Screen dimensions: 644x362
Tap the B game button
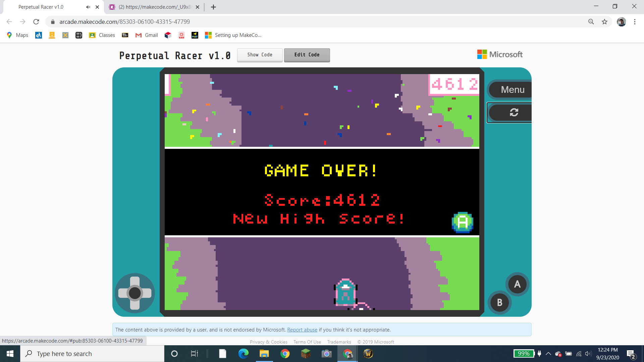pos(499,302)
